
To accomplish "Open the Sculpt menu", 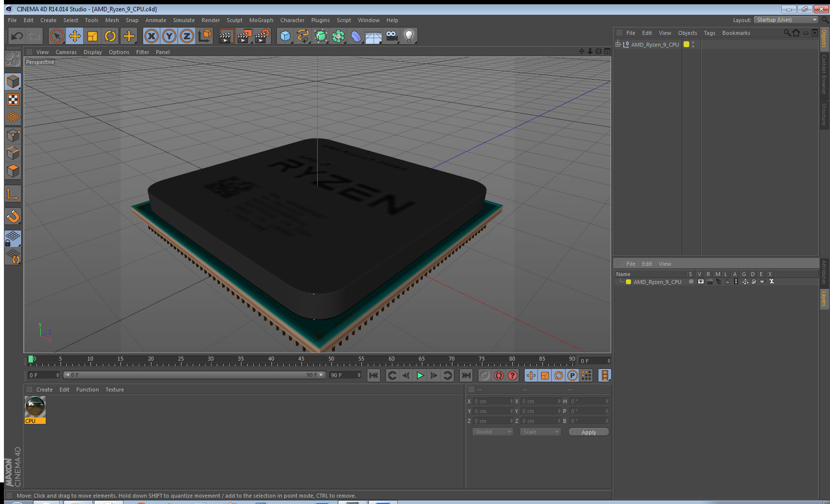I will click(x=235, y=20).
